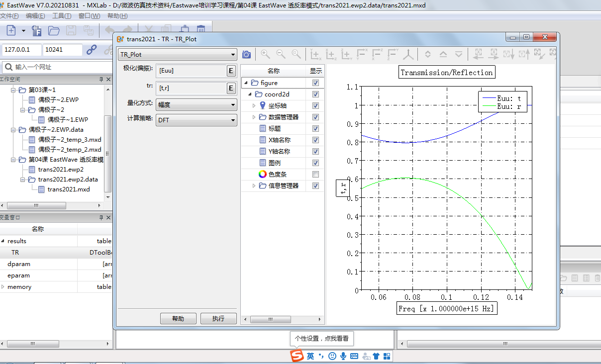
Task: Click the zoom-to-region magnifier icon
Action: point(297,54)
